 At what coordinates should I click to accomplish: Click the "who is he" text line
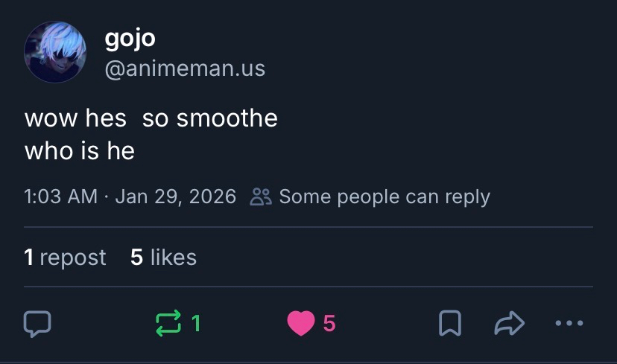(79, 151)
